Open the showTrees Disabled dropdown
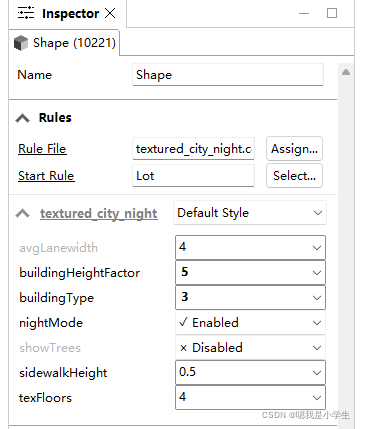This screenshot has height=429, width=365. pyautogui.click(x=250, y=348)
